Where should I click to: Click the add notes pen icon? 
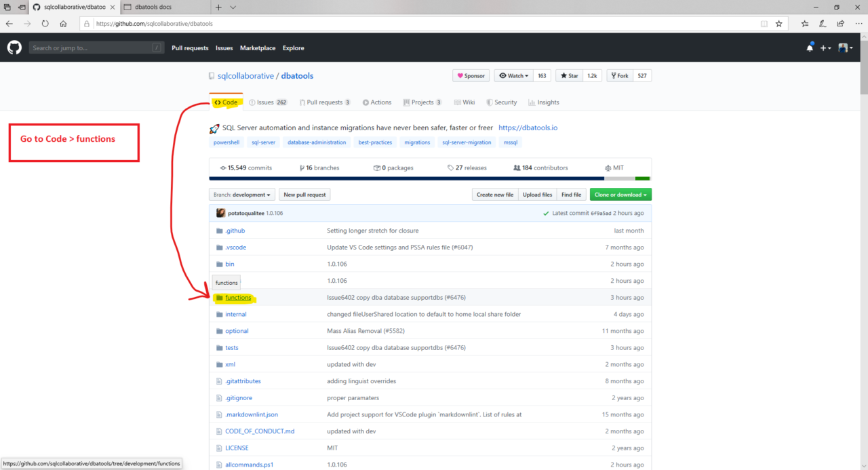tap(823, 23)
